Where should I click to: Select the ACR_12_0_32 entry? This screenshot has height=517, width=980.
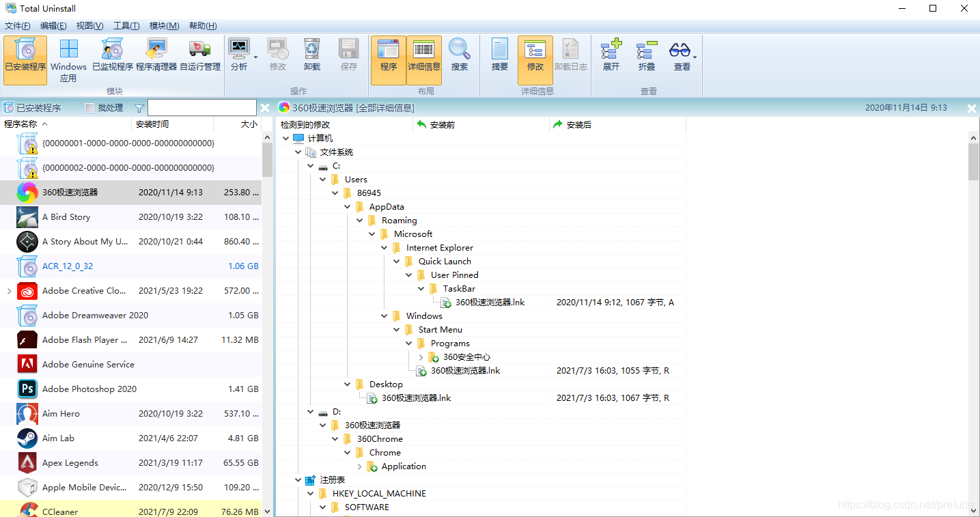tap(130, 266)
